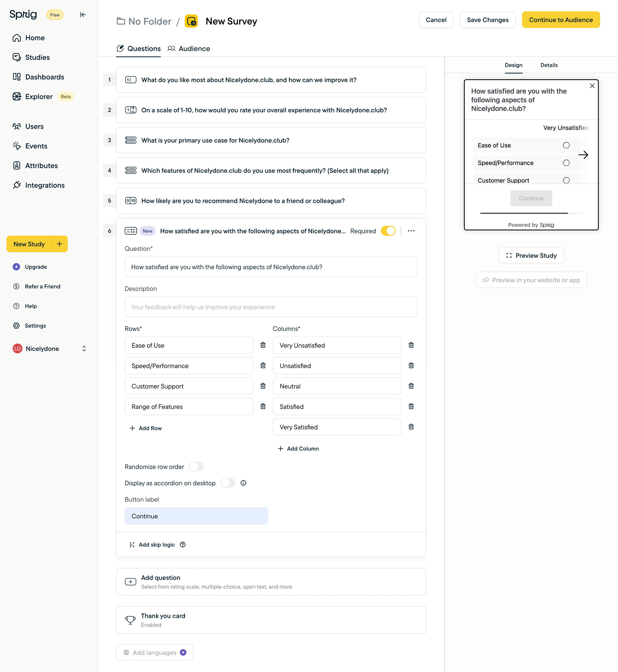Delete the Satisfied column
The image size is (618, 672).
(411, 406)
